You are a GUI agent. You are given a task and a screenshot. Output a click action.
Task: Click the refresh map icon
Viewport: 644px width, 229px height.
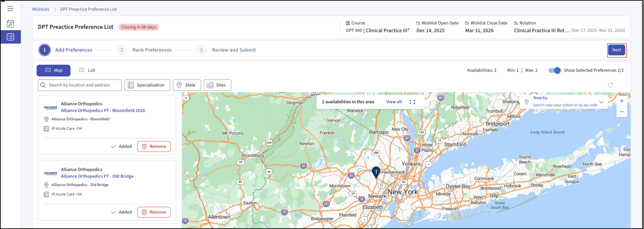610,85
